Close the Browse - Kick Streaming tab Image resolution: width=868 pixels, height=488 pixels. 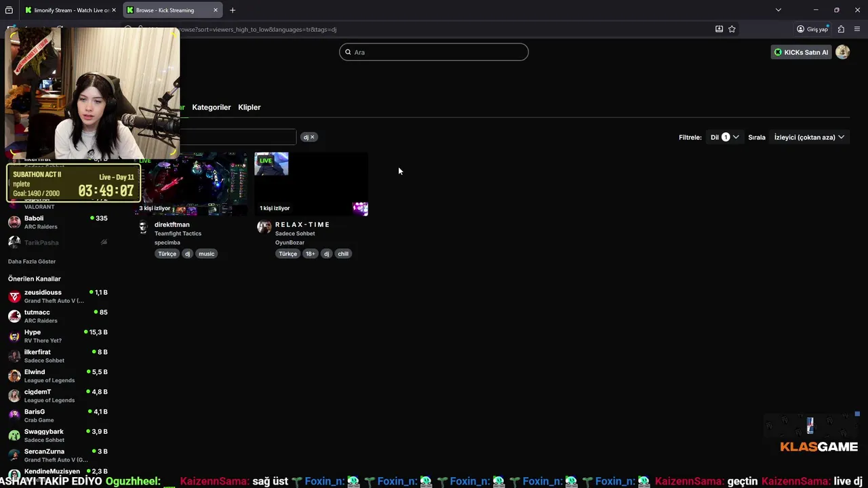pos(216,10)
